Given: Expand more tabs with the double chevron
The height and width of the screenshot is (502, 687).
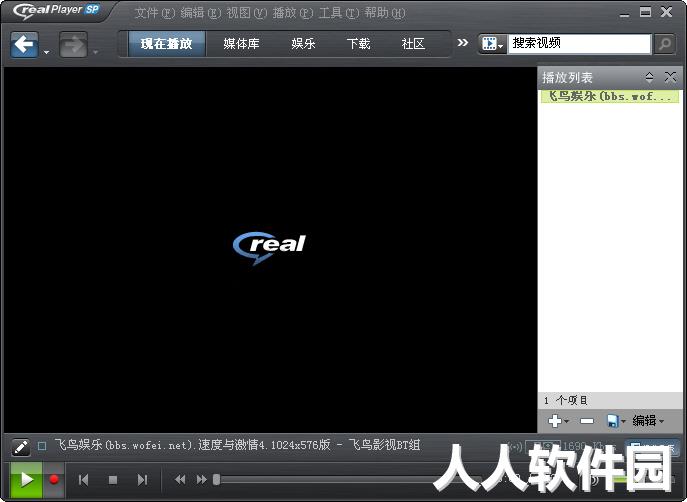Looking at the screenshot, I should point(463,43).
